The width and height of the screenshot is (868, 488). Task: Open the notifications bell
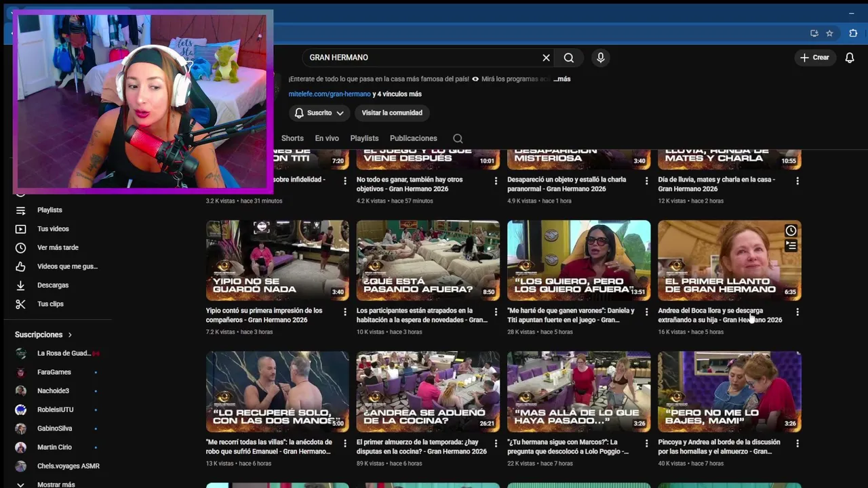click(x=850, y=58)
